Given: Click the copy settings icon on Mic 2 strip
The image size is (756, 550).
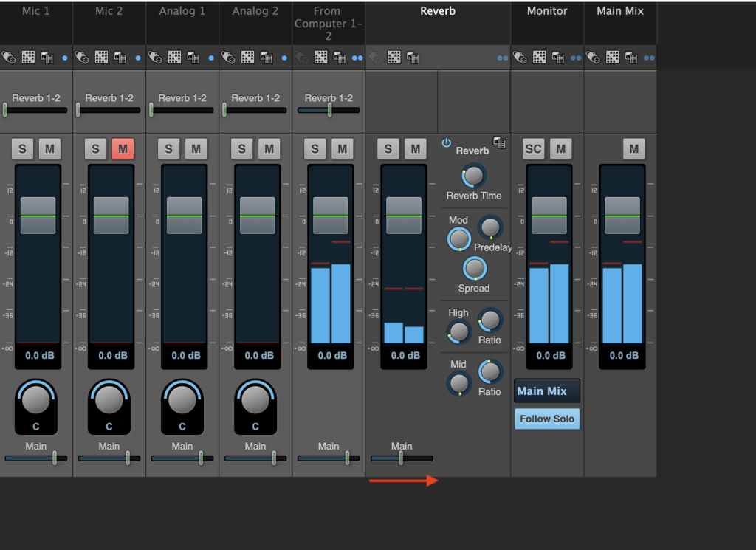Looking at the screenshot, I should 119,57.
